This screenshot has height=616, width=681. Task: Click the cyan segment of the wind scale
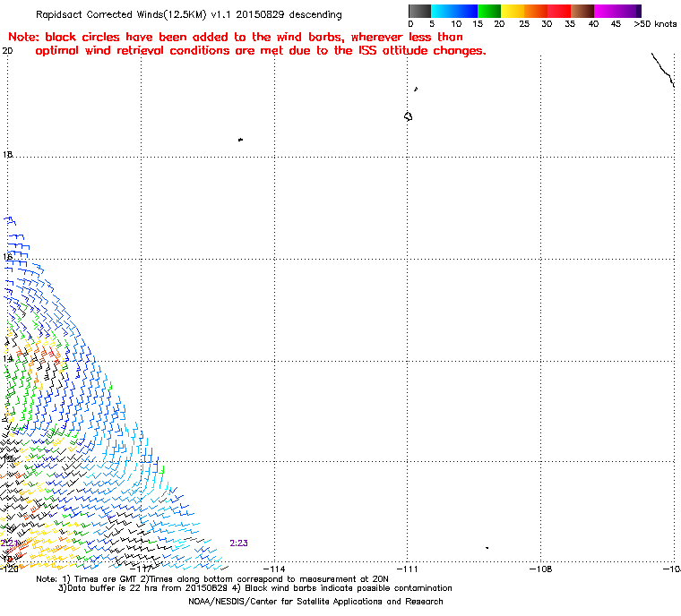pyautogui.click(x=443, y=11)
